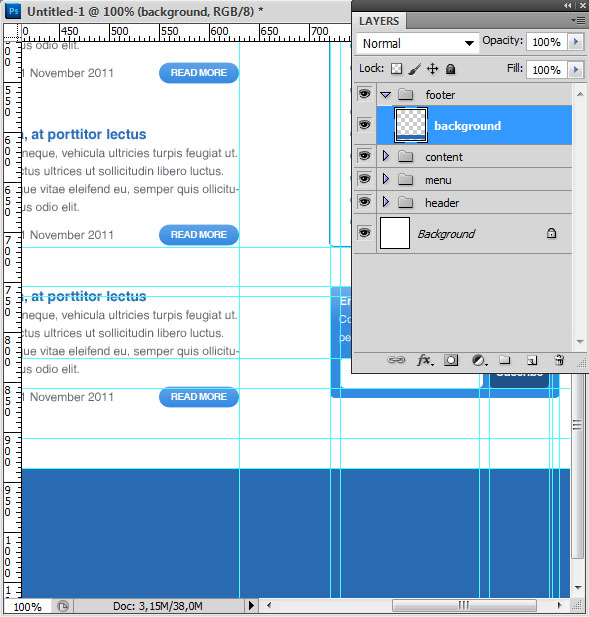
Task: Click the Layers panel resize grip
Action: coord(582,364)
